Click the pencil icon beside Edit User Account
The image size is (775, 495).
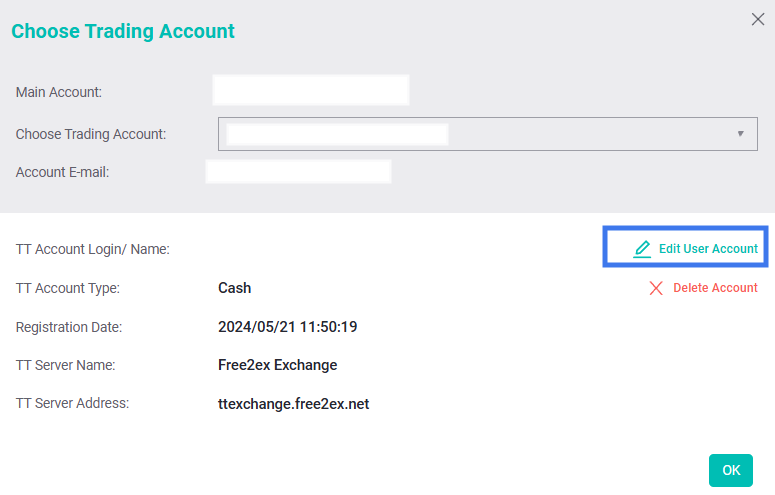pyautogui.click(x=642, y=249)
